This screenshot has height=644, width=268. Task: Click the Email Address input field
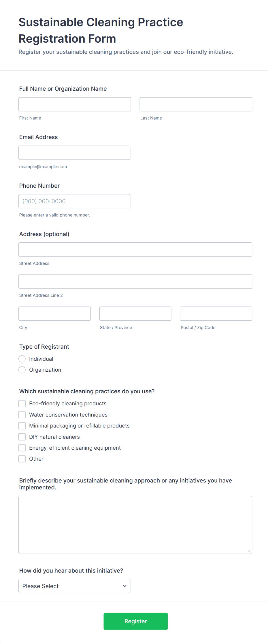coord(74,153)
